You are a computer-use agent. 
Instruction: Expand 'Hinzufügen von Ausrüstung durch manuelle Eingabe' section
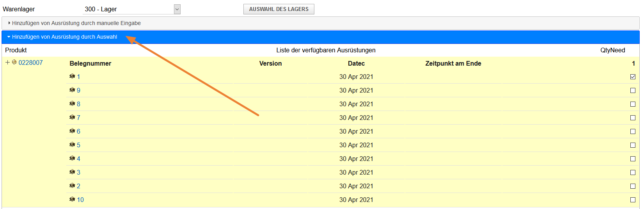(x=76, y=23)
